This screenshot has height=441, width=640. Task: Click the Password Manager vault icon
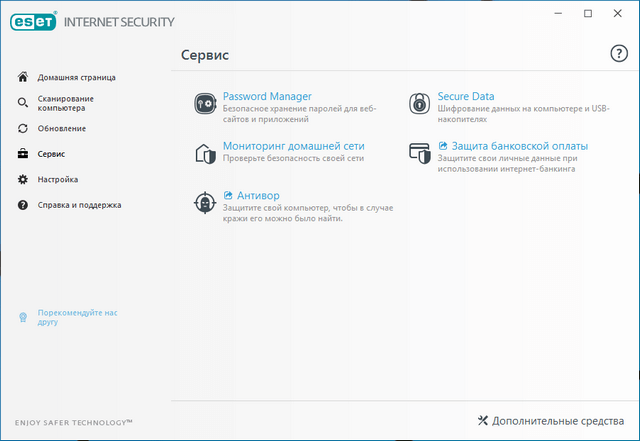204,102
